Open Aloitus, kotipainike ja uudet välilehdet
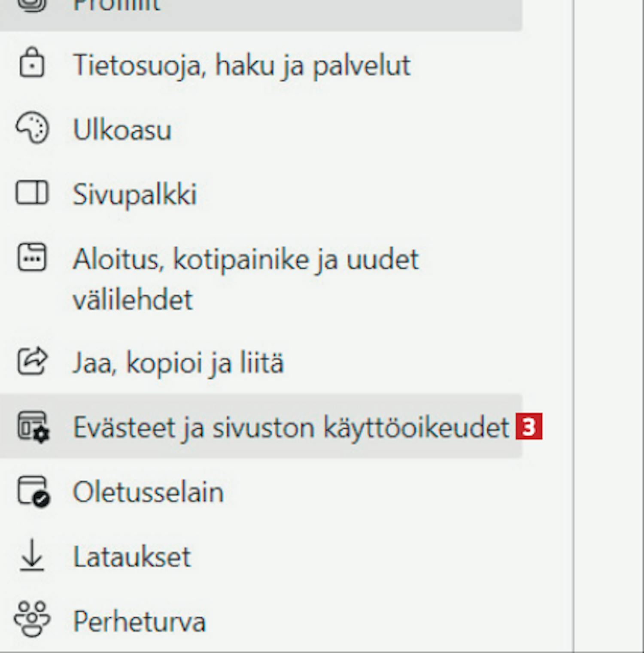 (x=246, y=279)
